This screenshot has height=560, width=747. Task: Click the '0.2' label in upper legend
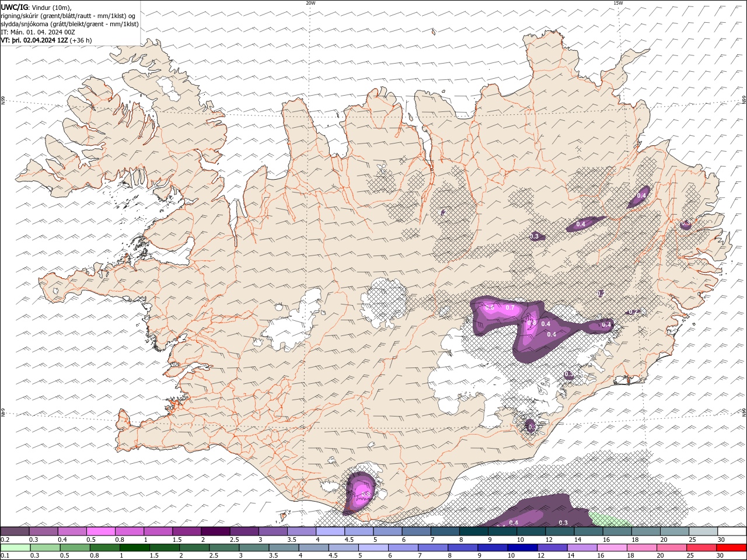coord(4,540)
